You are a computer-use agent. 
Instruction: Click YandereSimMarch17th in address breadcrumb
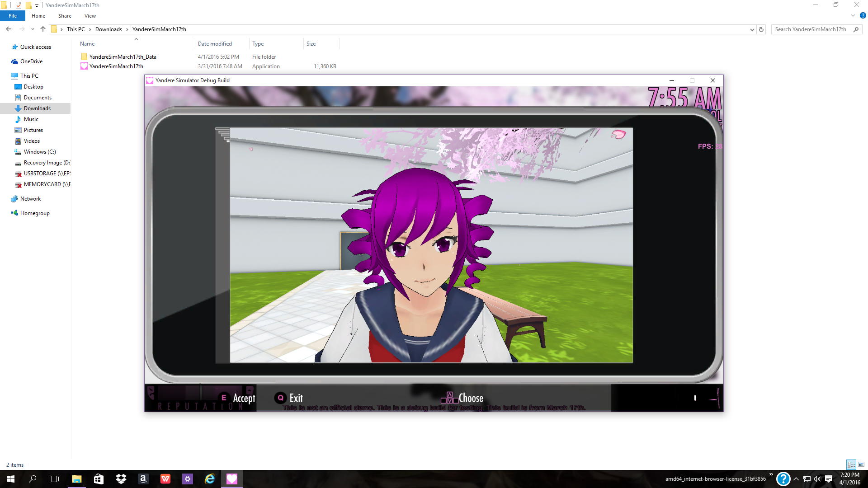click(159, 29)
